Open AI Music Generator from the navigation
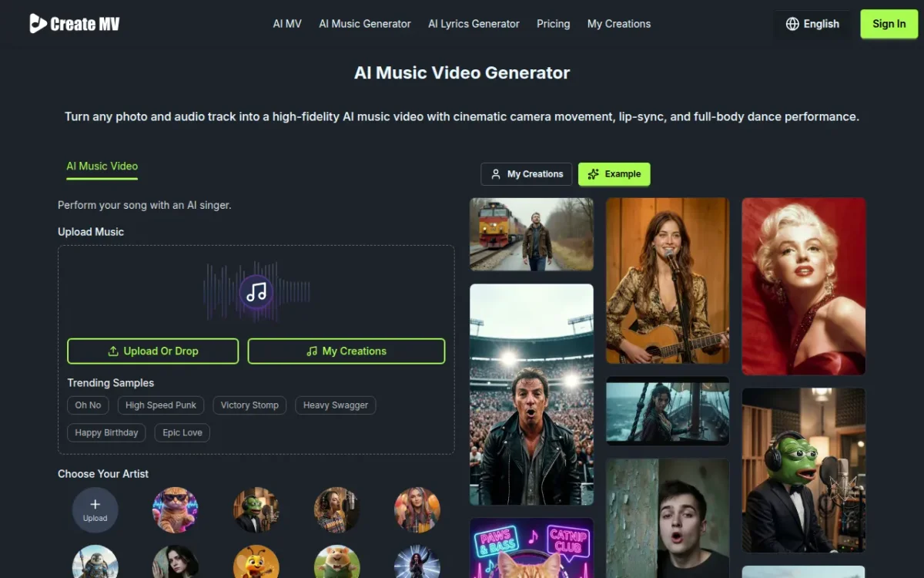Viewport: 924px width, 578px height. (365, 24)
